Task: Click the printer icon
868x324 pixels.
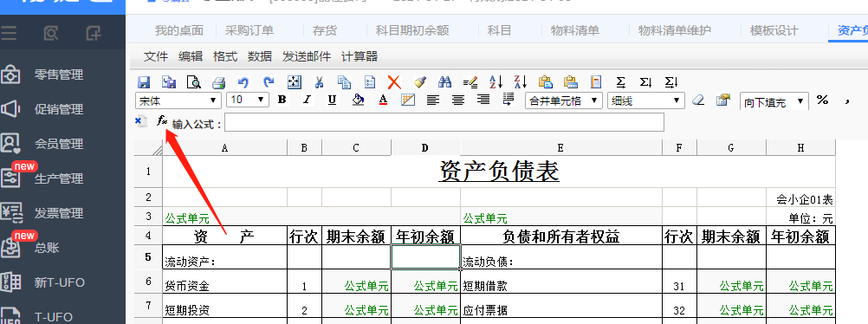Action: click(218, 83)
